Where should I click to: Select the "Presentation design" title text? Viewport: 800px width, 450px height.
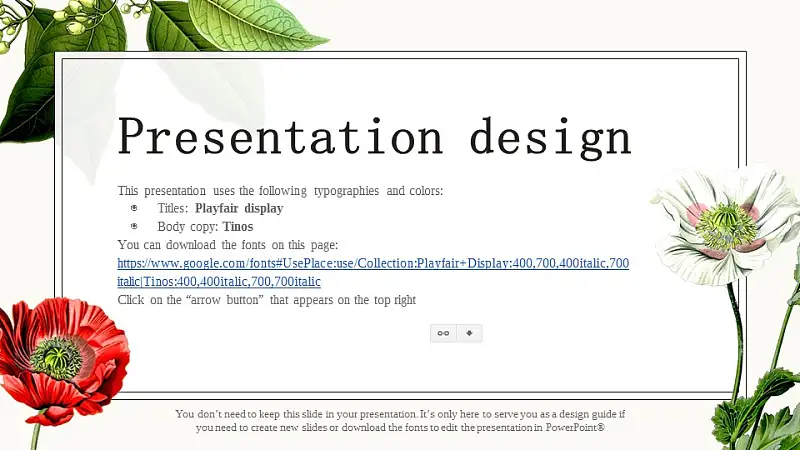pos(374,136)
